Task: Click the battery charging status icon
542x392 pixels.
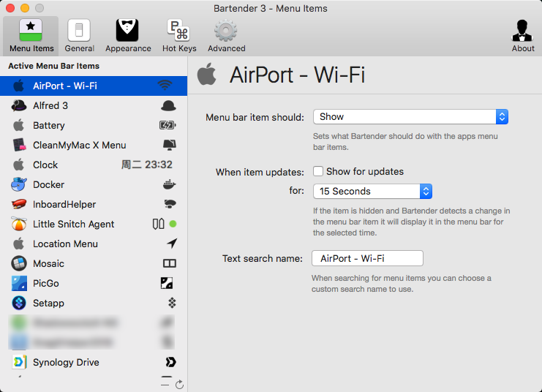Action: (x=168, y=125)
